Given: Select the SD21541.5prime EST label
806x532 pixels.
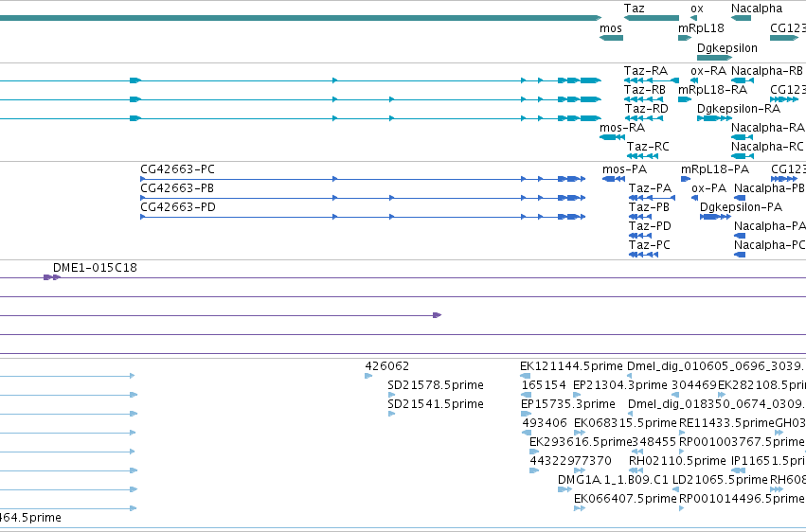Looking at the screenshot, I should pyautogui.click(x=436, y=404).
